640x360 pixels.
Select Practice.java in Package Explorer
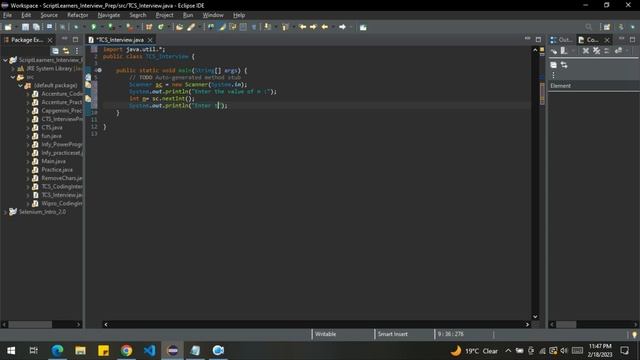pos(57,170)
